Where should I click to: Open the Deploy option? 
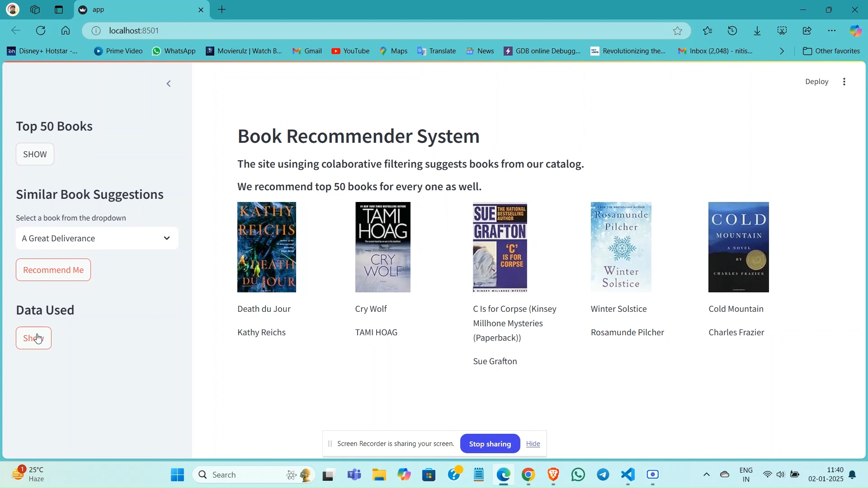(x=817, y=82)
